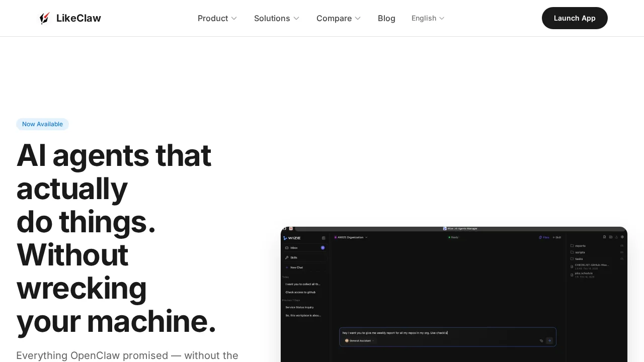The image size is (644, 362).
Task: Collapse the Wize sidebar with the panel icon
Action: click(324, 238)
